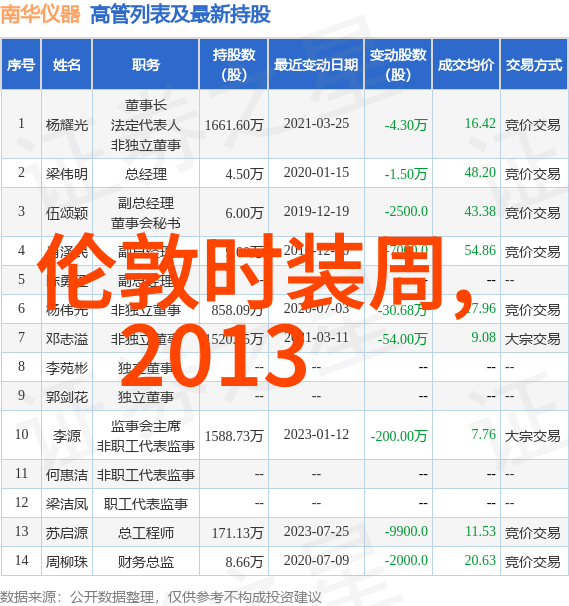
Task: Click the 数据来源 footer note
Action: coord(161,597)
